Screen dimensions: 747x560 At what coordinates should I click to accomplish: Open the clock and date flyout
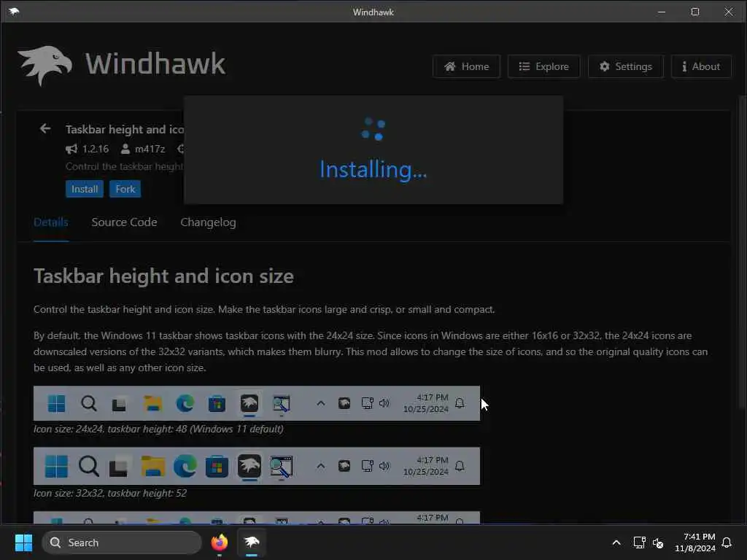tap(695, 542)
